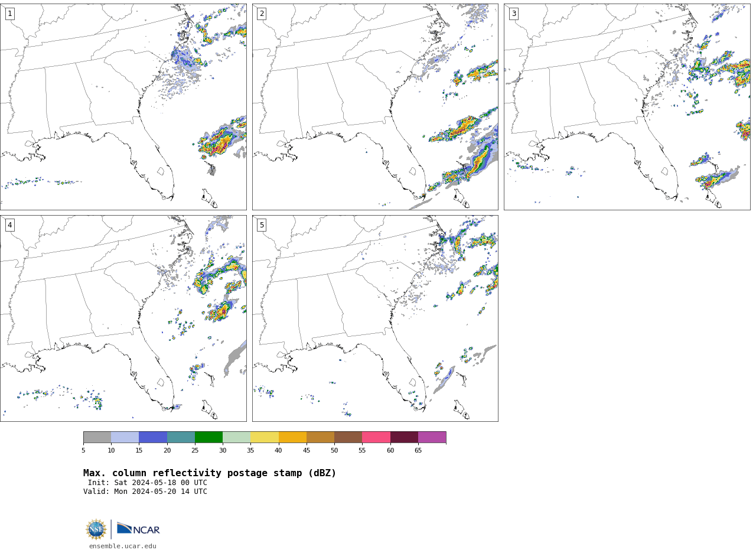Click the dark green 25-30 dBZ swatch
The height and width of the screenshot is (553, 756).
[208, 437]
